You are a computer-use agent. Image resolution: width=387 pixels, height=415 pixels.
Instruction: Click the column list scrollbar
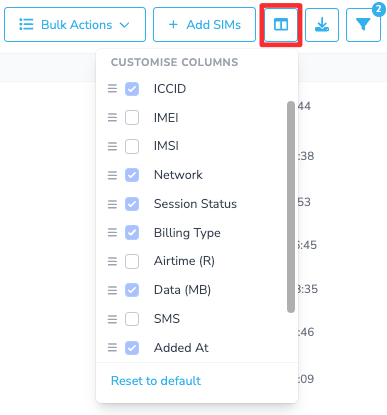pyautogui.click(x=291, y=207)
